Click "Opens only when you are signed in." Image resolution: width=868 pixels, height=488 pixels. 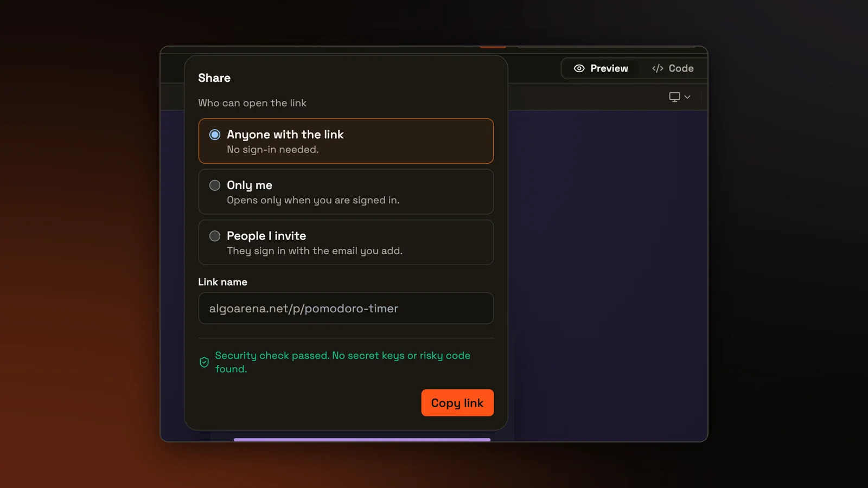pyautogui.click(x=313, y=200)
